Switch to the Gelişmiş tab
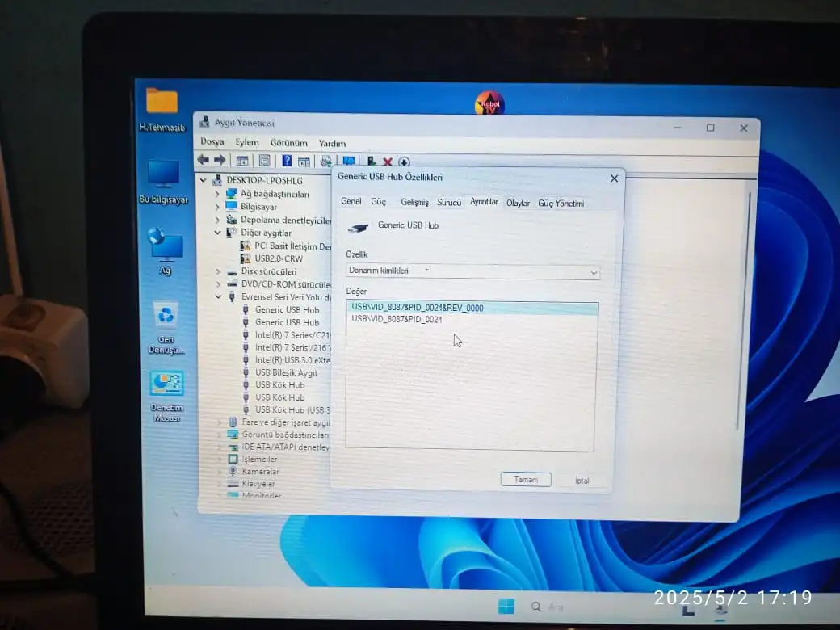Screen dimensions: 840x630 414,203
